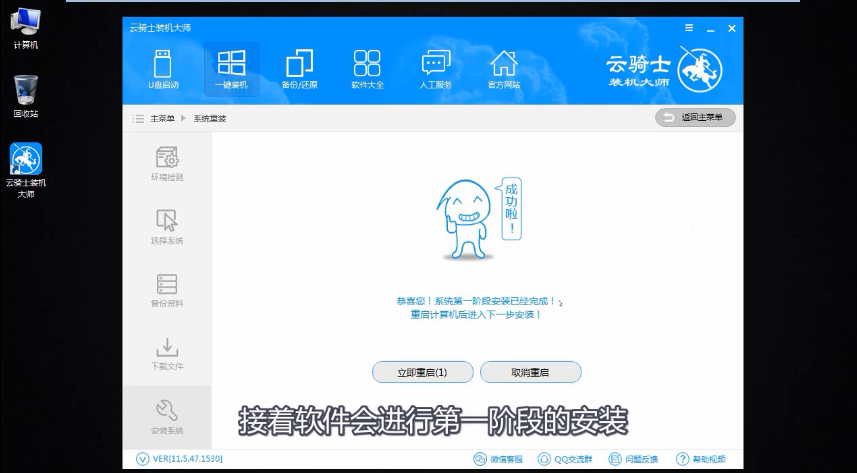Open 帮助视频 help videos

point(701,459)
